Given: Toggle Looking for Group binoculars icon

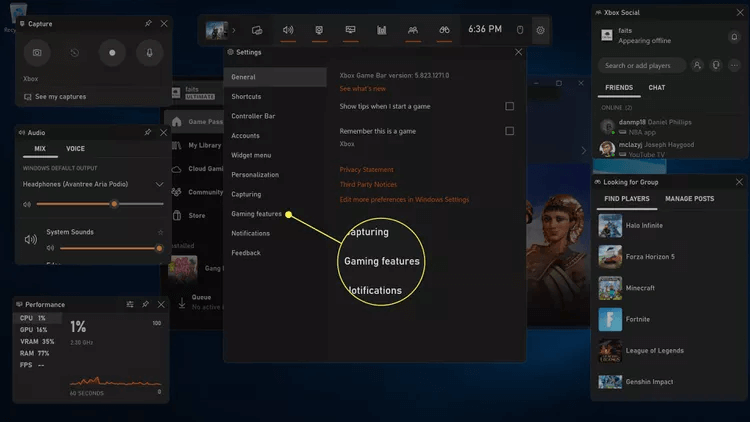Looking at the screenshot, I should [444, 30].
